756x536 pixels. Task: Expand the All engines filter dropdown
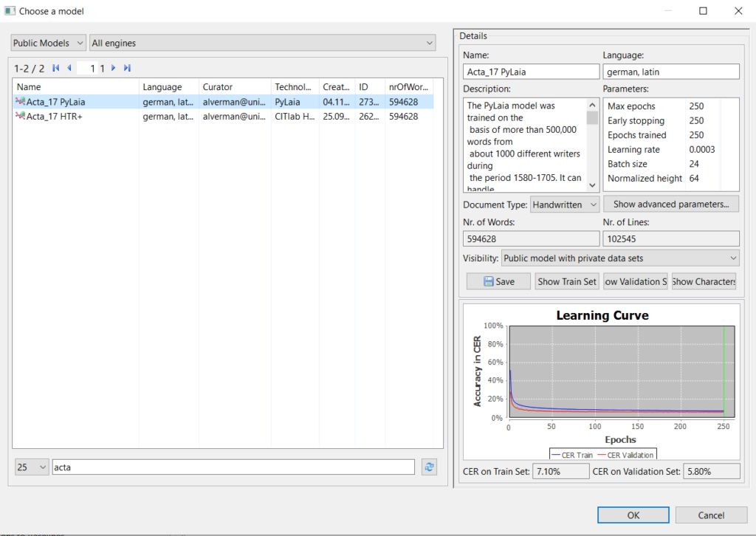click(x=263, y=44)
